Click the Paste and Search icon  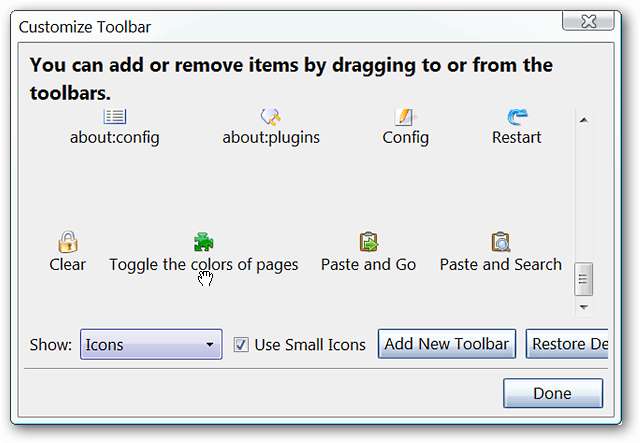(x=500, y=242)
